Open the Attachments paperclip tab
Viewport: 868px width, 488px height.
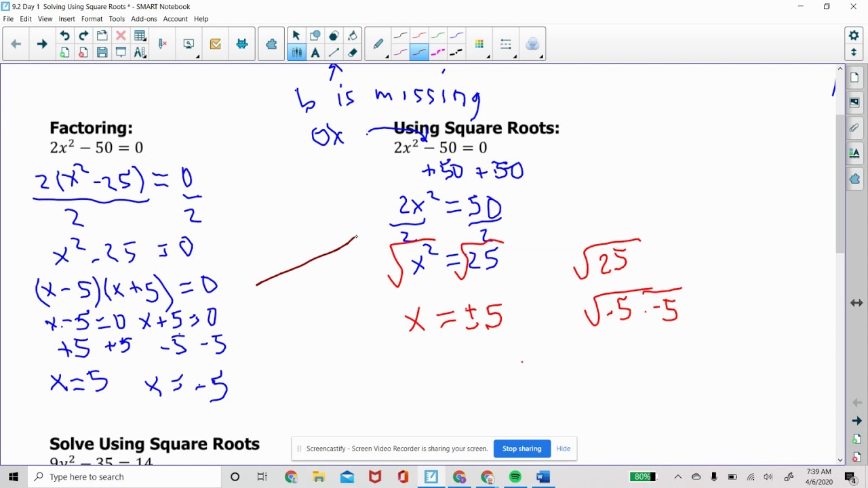pyautogui.click(x=854, y=127)
